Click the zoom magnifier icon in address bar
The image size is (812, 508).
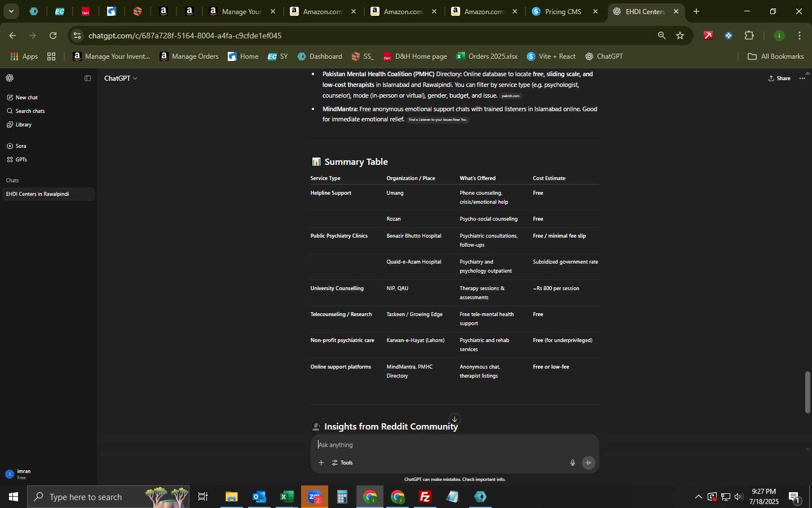662,36
